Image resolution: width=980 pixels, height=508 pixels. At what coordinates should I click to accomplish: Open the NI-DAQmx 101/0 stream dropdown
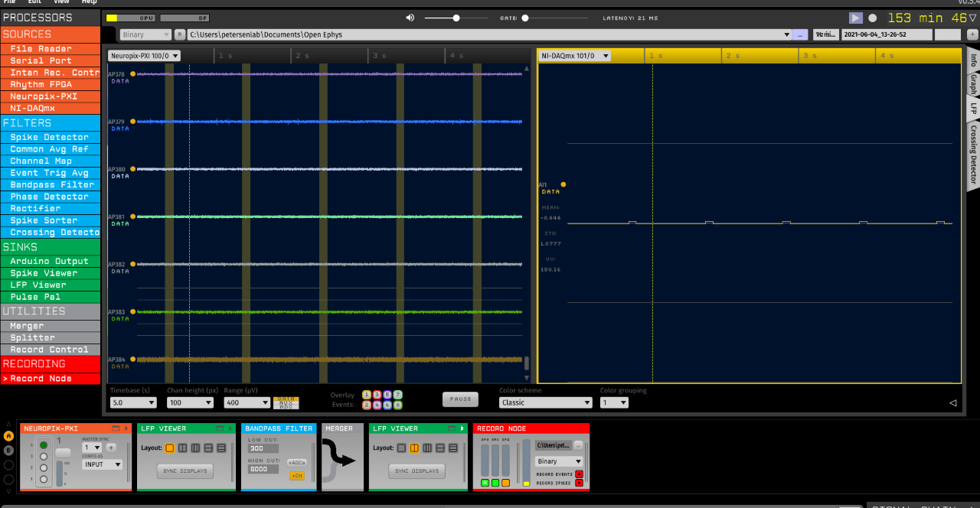point(575,55)
